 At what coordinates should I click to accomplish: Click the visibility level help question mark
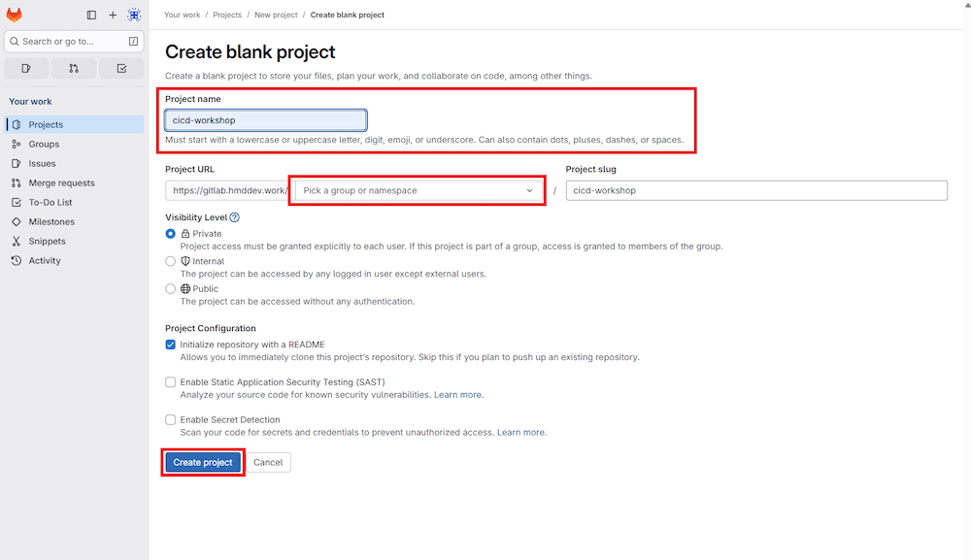[x=233, y=216]
